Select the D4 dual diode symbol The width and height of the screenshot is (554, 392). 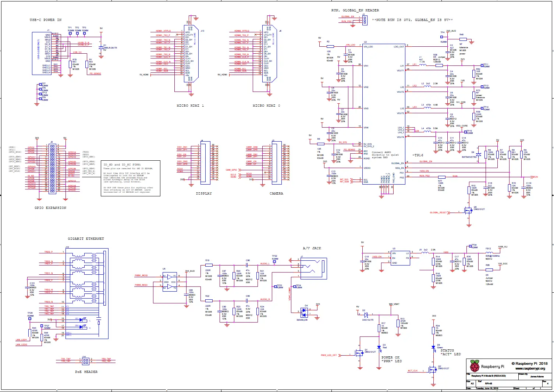pyautogui.click(x=304, y=313)
